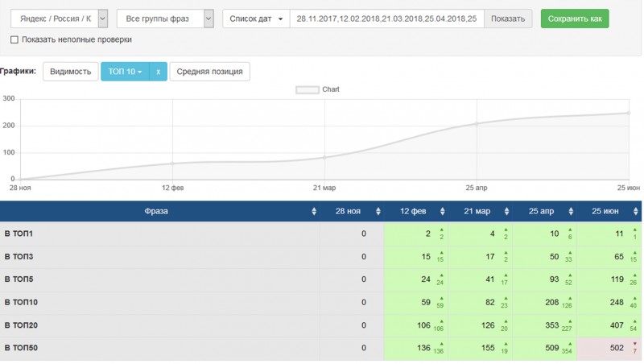Click value 93 in В ТОП5 row
Screen dimensions: 644x364
coord(555,279)
